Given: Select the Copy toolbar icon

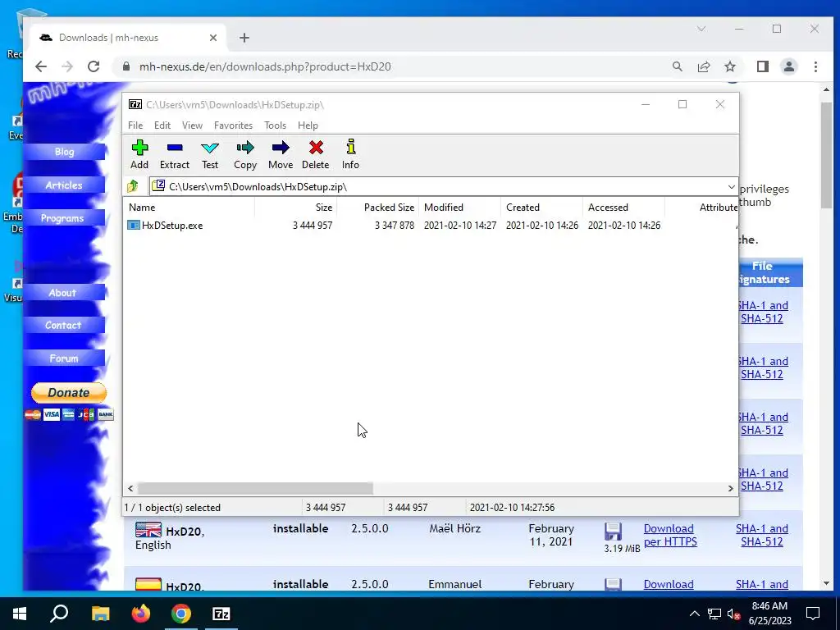Looking at the screenshot, I should 245,148.
